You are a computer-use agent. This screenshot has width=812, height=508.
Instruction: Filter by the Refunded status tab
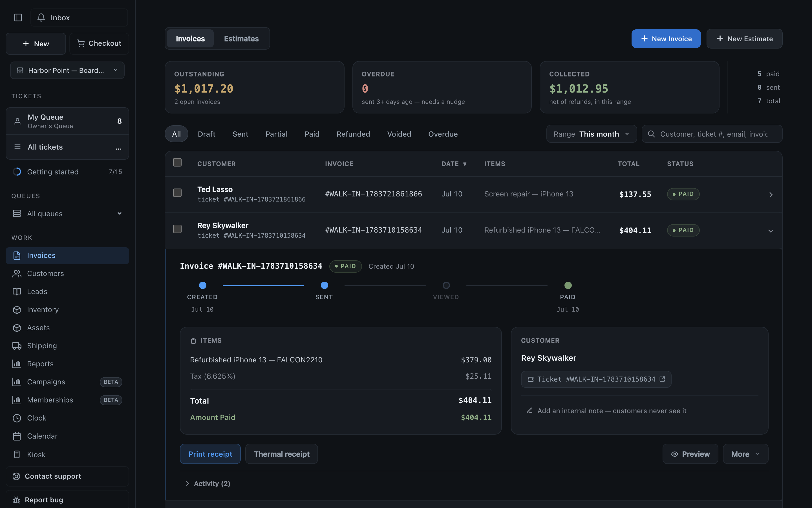coord(353,134)
